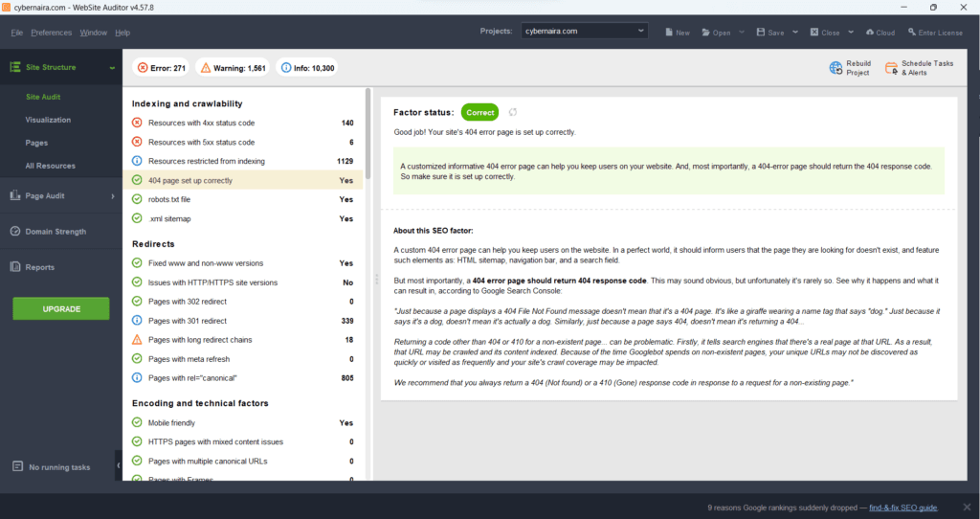Click the Encoding and technical factors heading
The image size is (980, 519).
pyautogui.click(x=200, y=403)
